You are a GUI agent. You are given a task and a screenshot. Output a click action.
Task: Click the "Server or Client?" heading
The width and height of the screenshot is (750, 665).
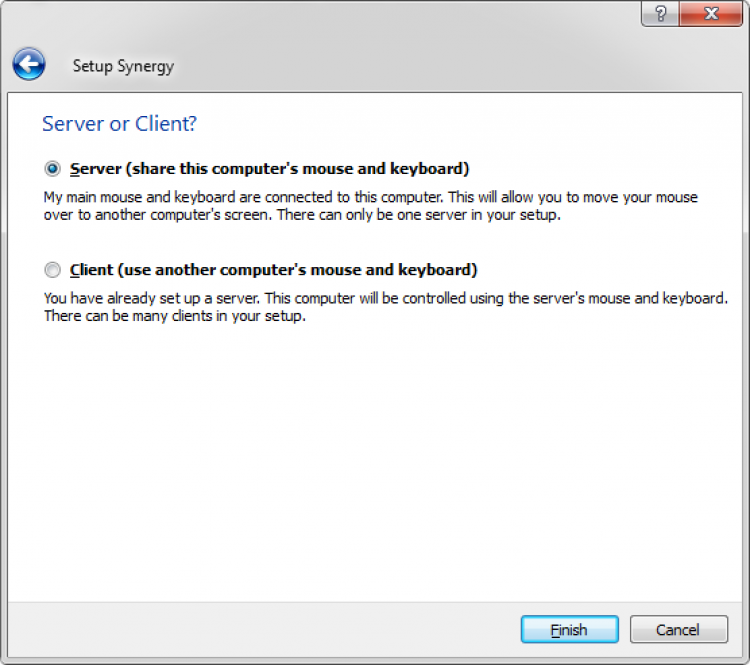[x=119, y=124]
